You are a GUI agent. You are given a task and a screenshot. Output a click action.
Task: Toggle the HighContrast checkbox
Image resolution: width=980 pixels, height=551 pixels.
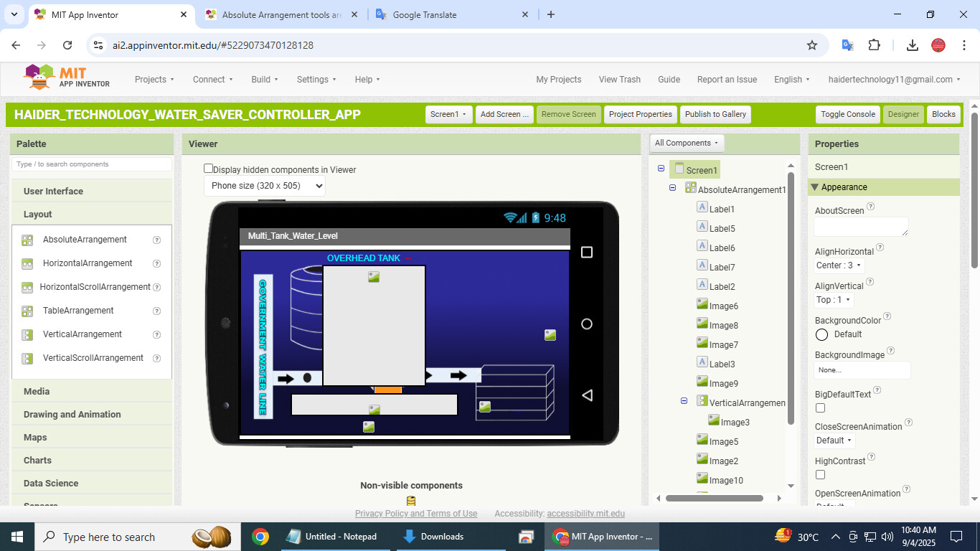tap(820, 475)
